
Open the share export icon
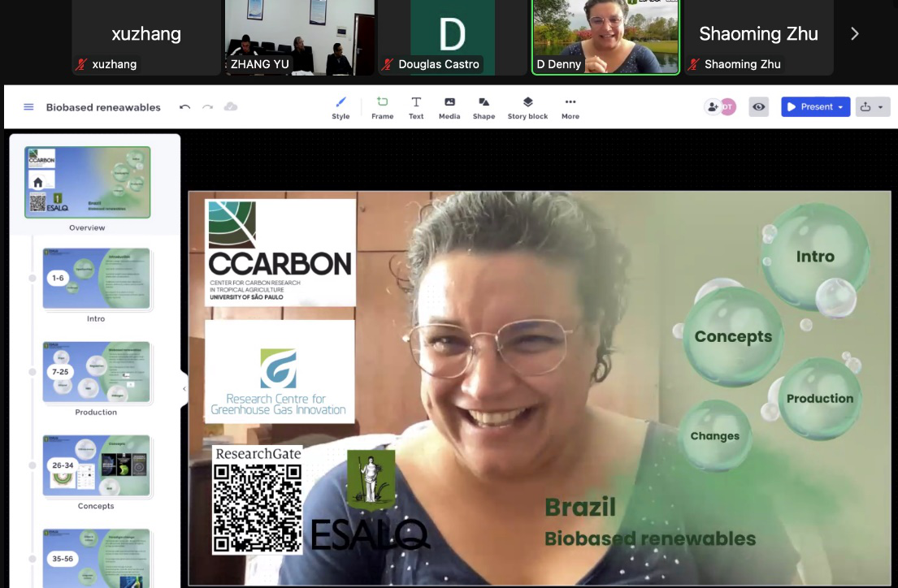point(865,107)
